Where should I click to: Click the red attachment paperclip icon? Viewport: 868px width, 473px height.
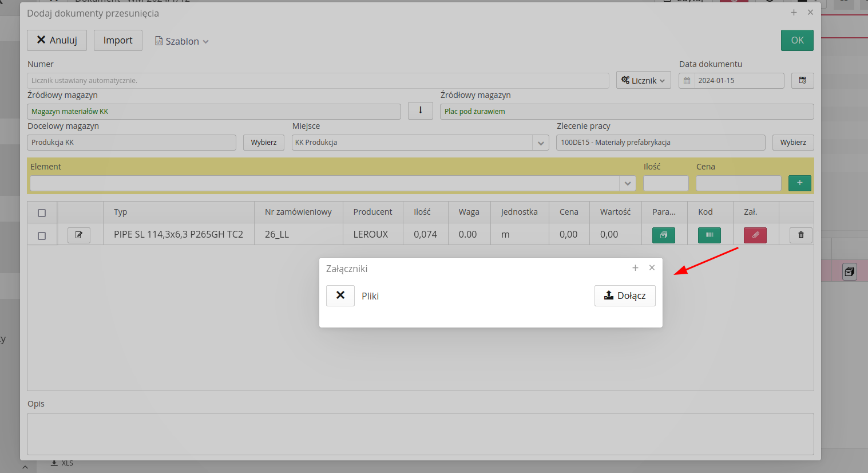point(755,235)
